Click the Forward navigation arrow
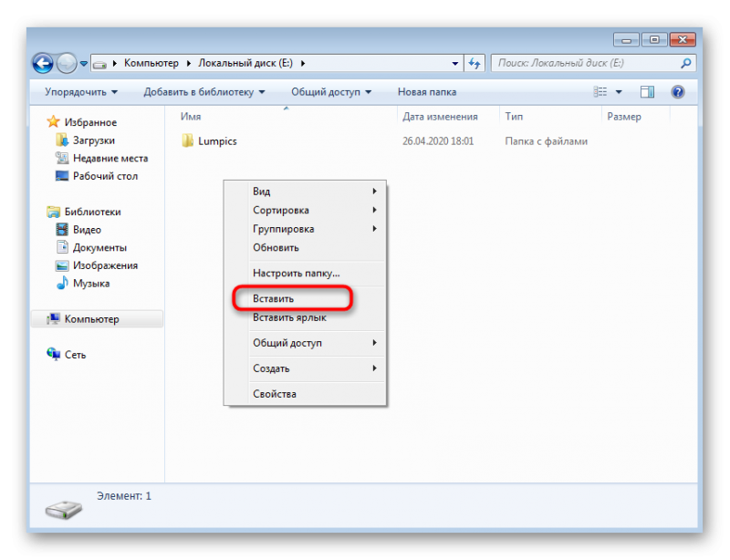Viewport: 730px width, 560px height. pyautogui.click(x=67, y=63)
